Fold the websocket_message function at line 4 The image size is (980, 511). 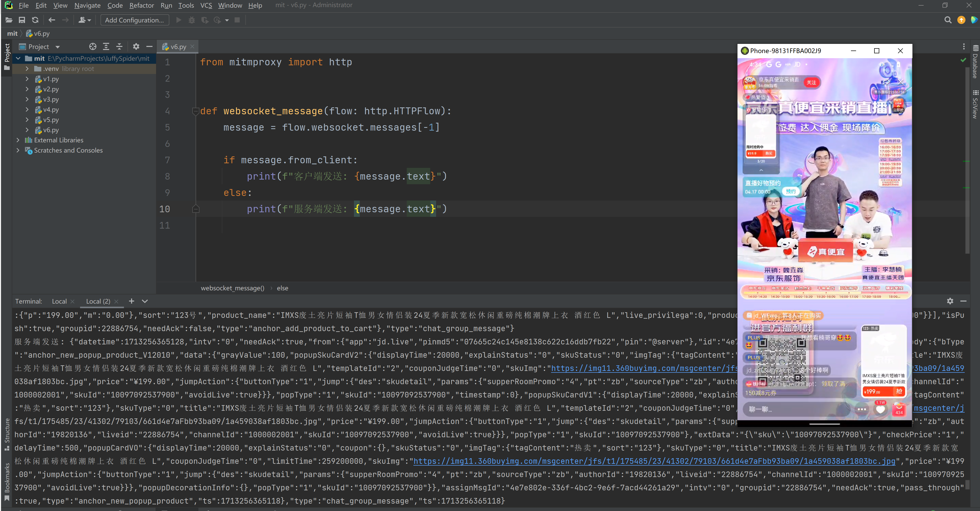coord(196,111)
